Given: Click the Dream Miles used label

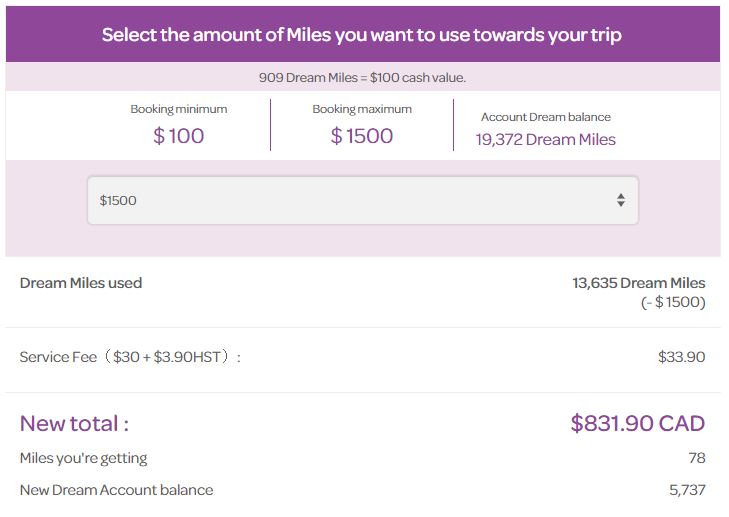Looking at the screenshot, I should 81,283.
